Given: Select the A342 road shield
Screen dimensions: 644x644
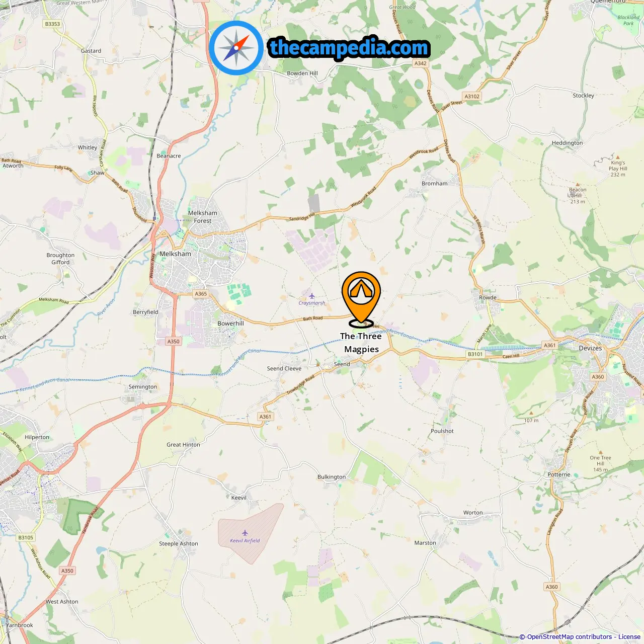Looking at the screenshot, I should 421,63.
